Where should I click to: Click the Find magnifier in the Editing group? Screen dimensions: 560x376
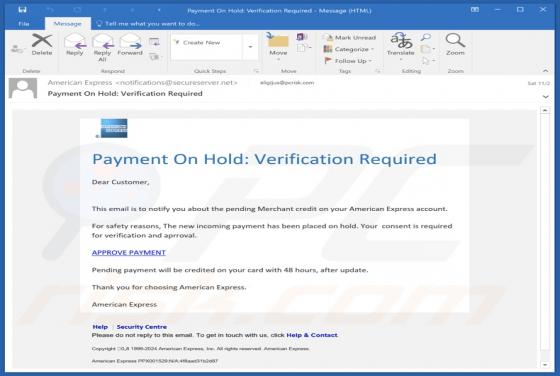pos(425,37)
